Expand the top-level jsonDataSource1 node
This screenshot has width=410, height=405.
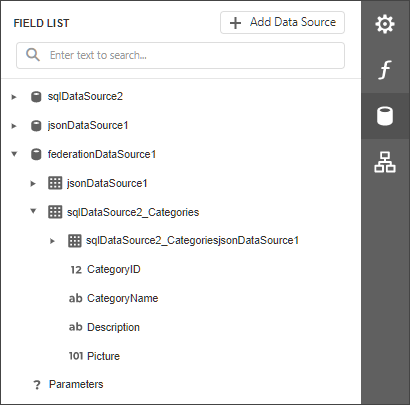click(14, 126)
